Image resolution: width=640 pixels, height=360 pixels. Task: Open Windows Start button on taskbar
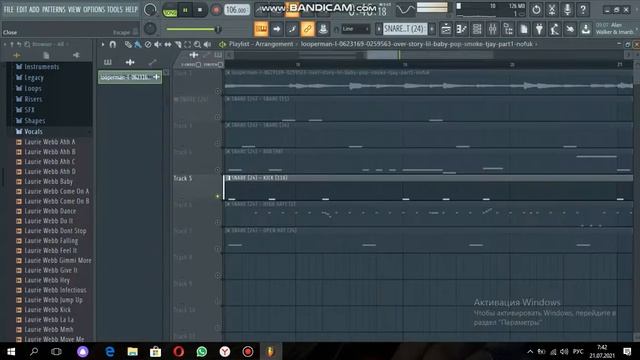[11, 351]
